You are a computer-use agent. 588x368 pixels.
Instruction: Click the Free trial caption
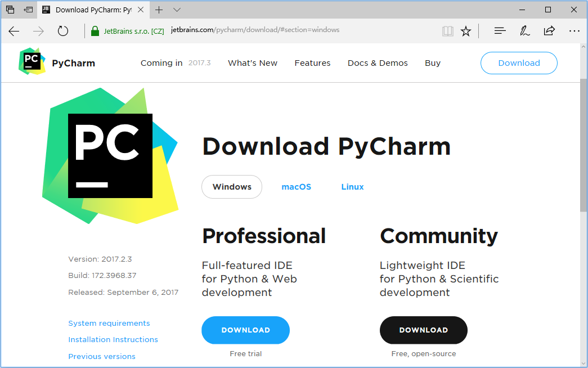click(x=246, y=354)
